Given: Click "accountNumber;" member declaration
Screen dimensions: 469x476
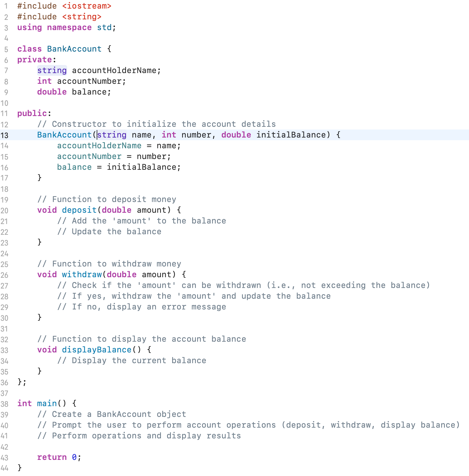Looking at the screenshot, I should tap(92, 81).
